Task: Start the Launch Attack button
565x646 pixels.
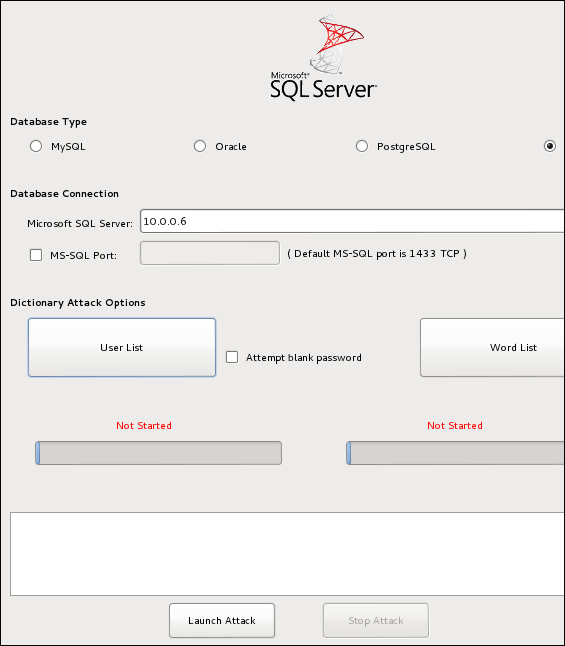Action: pos(222,620)
